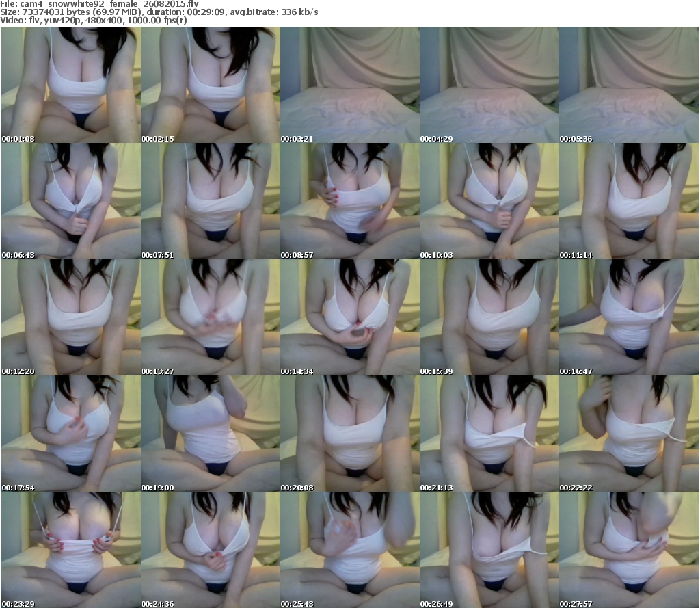Image resolution: width=700 pixels, height=608 pixels.
Task: Open the frame stamped 00:04:29
Action: 489,85
